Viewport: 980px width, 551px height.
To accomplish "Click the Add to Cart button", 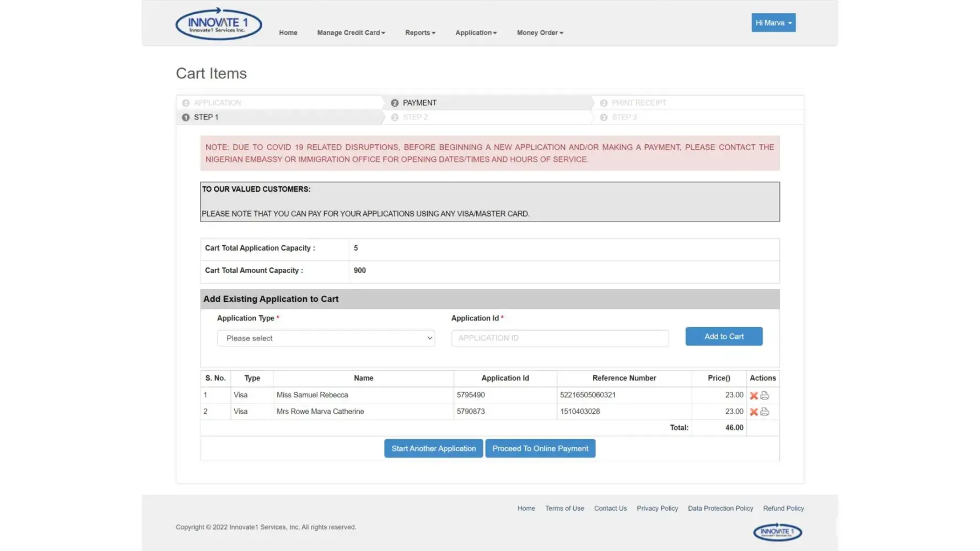I will (724, 337).
